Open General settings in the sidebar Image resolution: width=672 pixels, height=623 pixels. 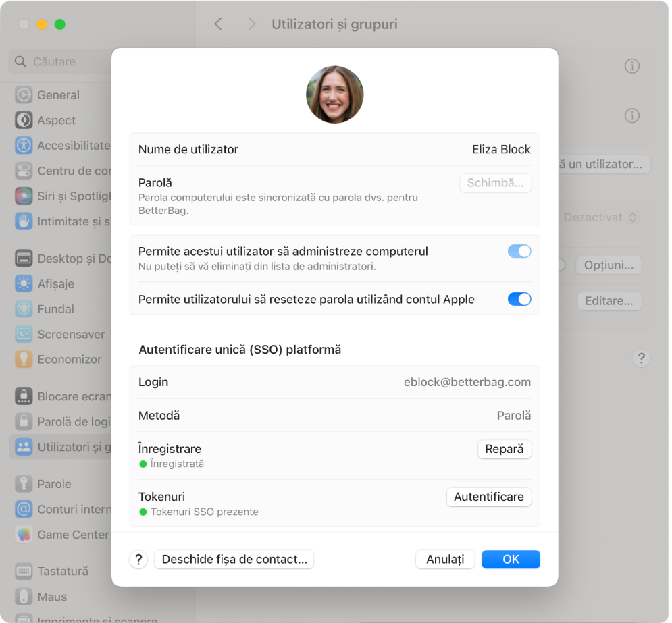pyautogui.click(x=57, y=94)
